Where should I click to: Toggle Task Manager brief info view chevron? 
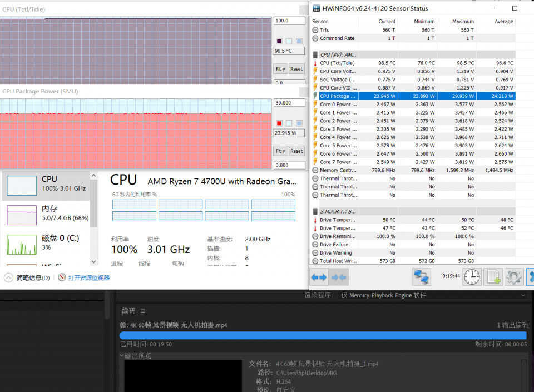8,277
